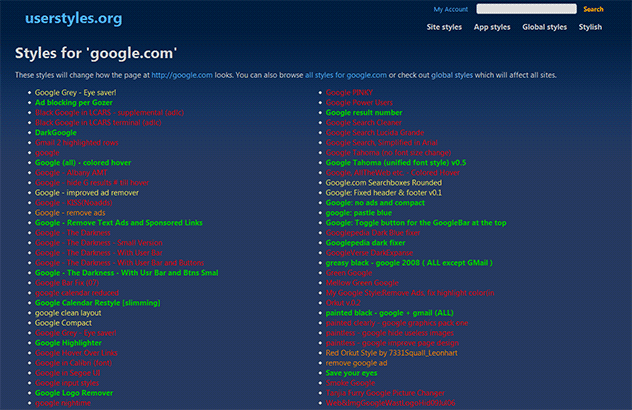
Task: Open Google - The Darkness - Small Version
Action: pos(99,243)
